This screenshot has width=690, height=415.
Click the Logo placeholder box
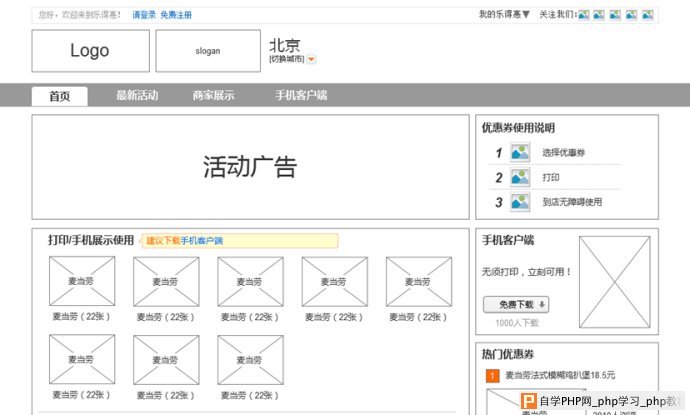coord(90,51)
